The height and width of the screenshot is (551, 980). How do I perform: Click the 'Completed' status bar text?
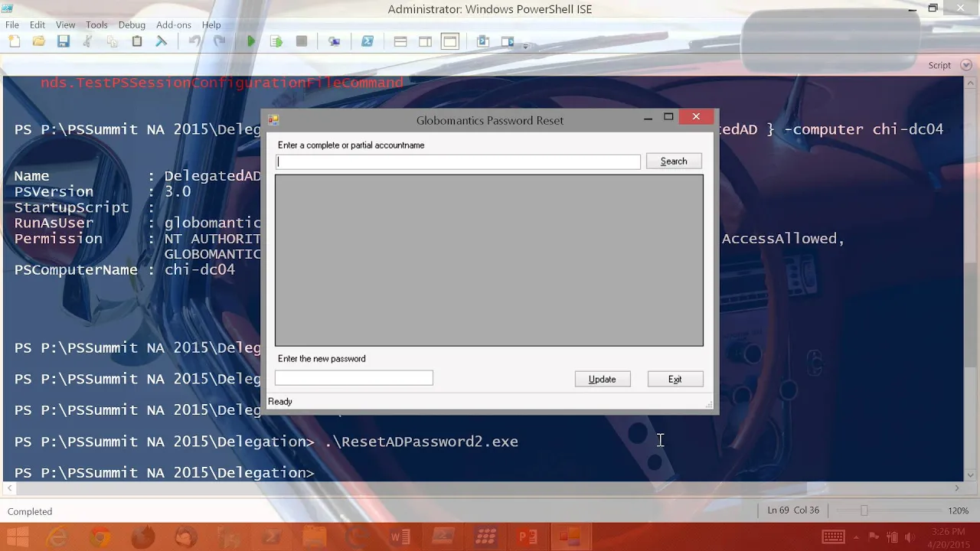[30, 511]
